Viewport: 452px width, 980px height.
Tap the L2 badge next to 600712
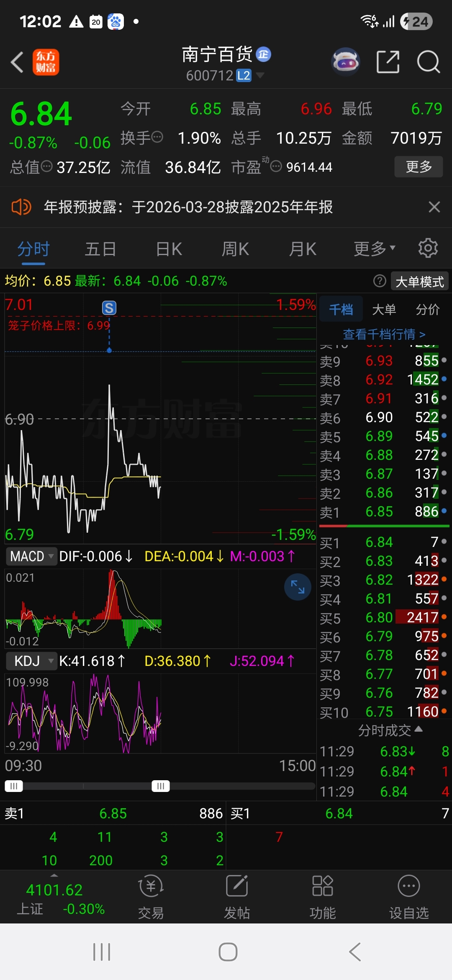point(244,75)
